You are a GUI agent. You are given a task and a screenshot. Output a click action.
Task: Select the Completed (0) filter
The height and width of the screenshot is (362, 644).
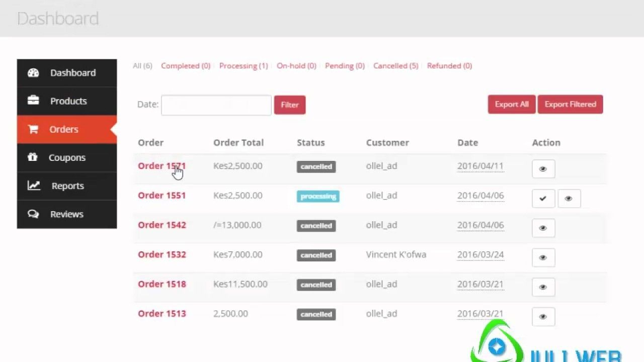pos(186,66)
